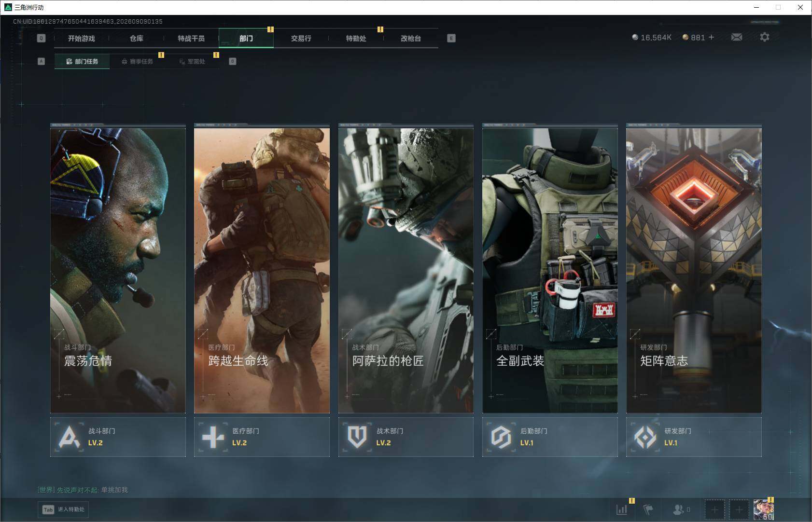Click the flag icon in bottom bar
Image resolution: width=812 pixels, height=522 pixels.
(x=648, y=509)
